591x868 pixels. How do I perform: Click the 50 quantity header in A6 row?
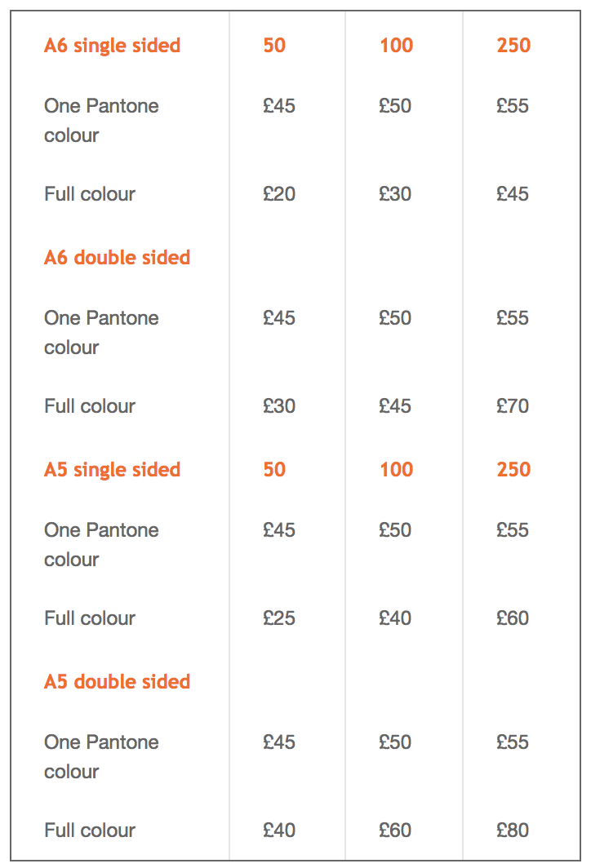pos(274,46)
